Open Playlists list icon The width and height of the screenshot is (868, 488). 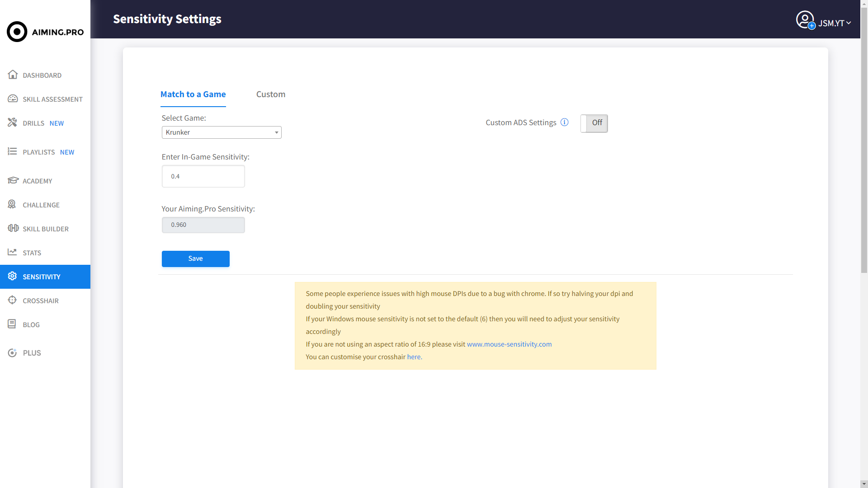tap(12, 151)
